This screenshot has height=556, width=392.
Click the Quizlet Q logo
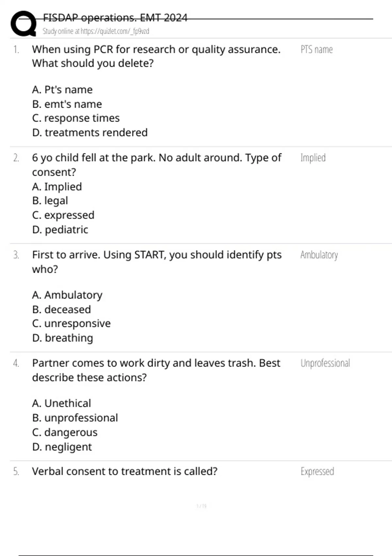pos(24,24)
